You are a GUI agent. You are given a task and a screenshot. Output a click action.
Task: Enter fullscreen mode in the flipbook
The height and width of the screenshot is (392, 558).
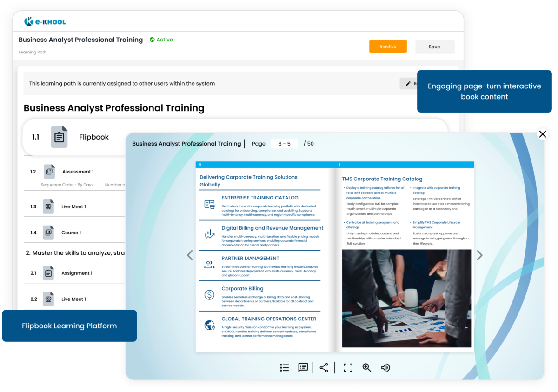[348, 368]
